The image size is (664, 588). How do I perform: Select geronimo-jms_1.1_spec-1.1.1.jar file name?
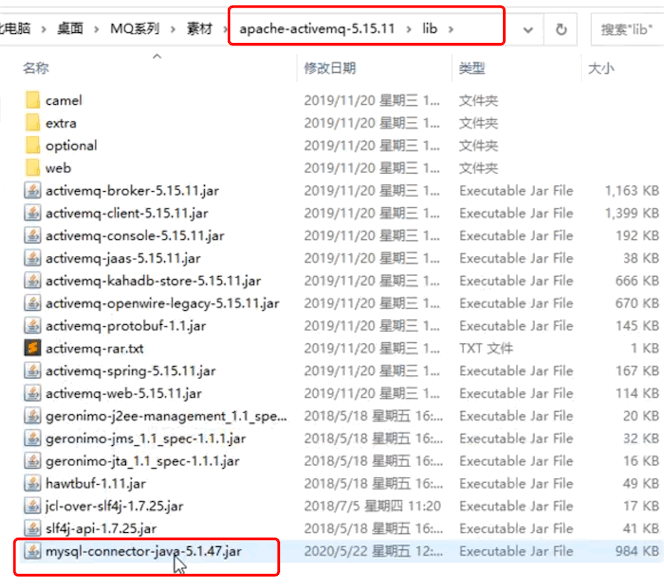tap(145, 439)
